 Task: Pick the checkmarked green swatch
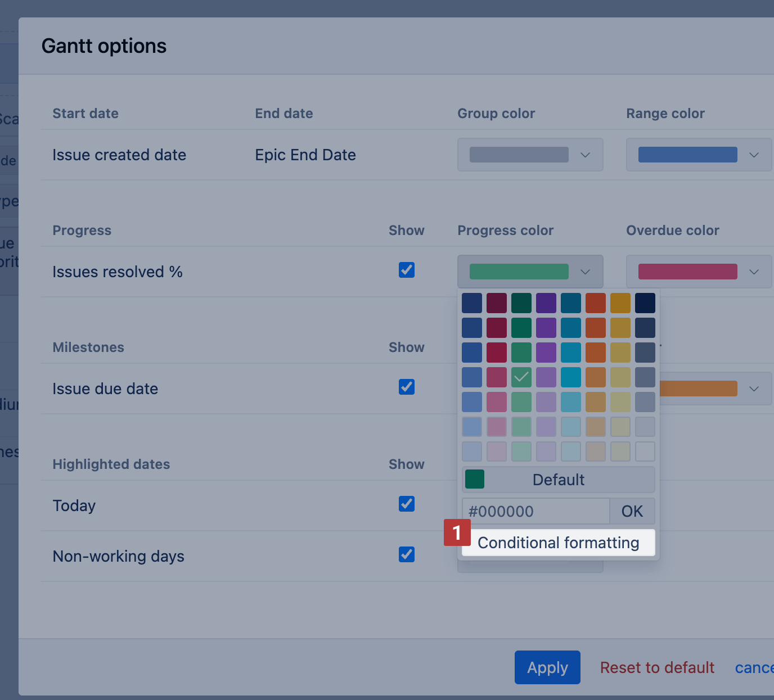[x=521, y=377]
